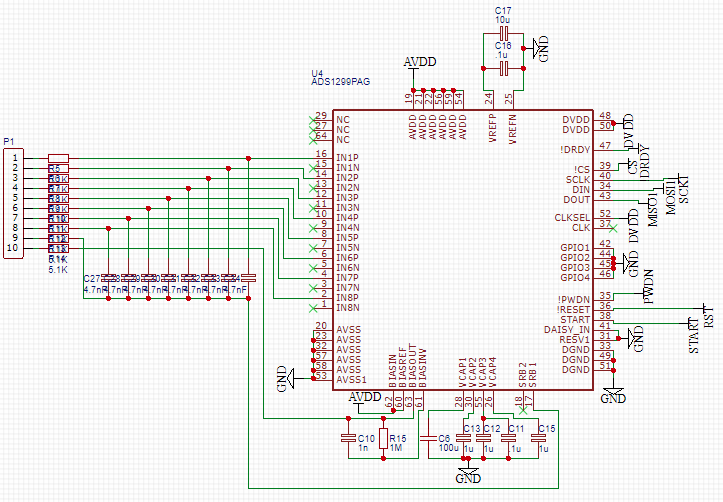The width and height of the screenshot is (723, 502).
Task: Select the C11 .1u capacitor symbol
Action: (509, 438)
